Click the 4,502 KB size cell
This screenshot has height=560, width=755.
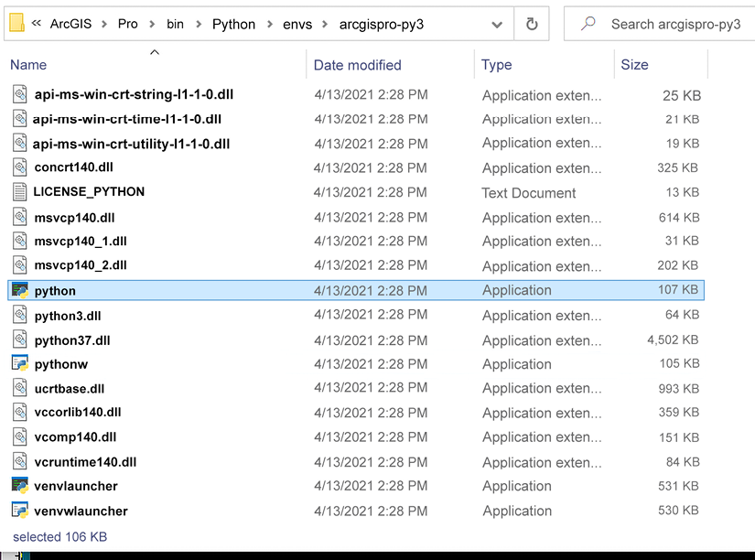[673, 340]
